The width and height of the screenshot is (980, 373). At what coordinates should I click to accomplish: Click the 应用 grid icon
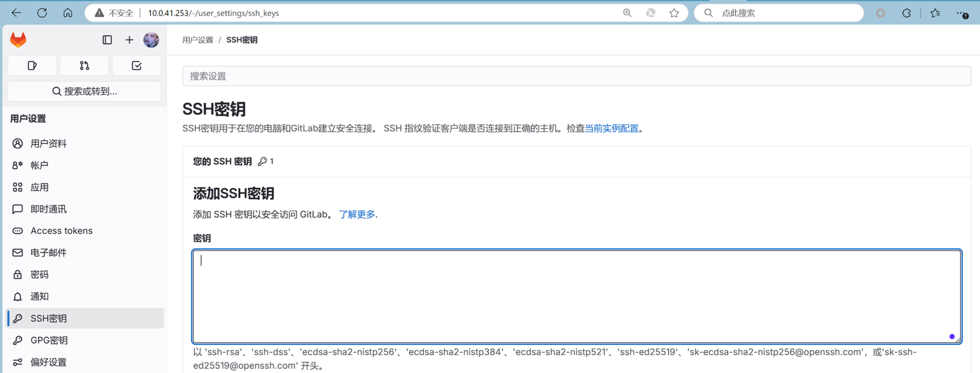18,187
